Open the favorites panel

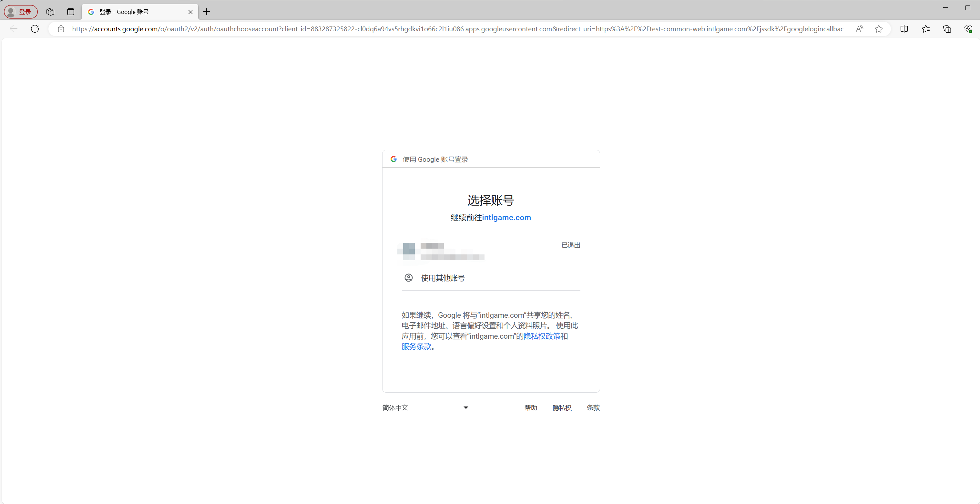tap(925, 28)
